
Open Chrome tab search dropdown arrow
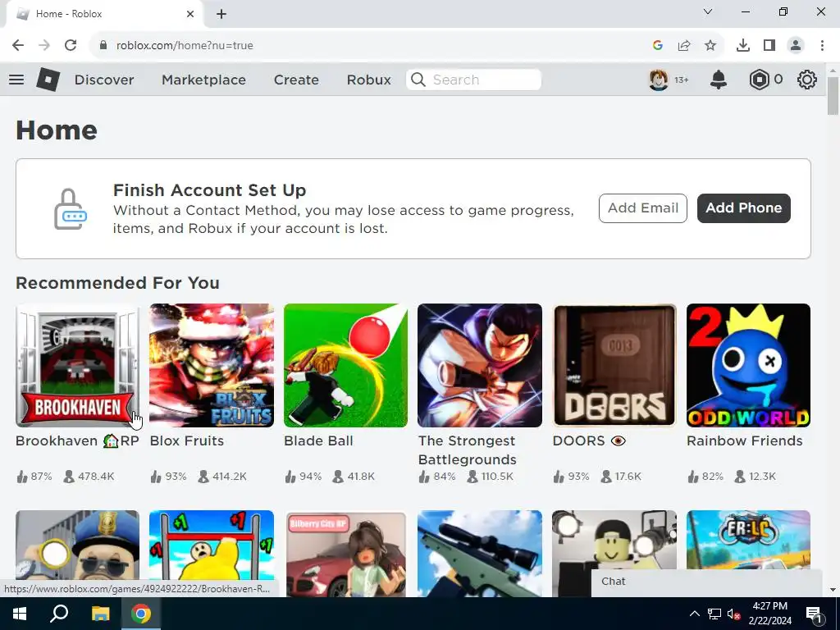coord(708,11)
